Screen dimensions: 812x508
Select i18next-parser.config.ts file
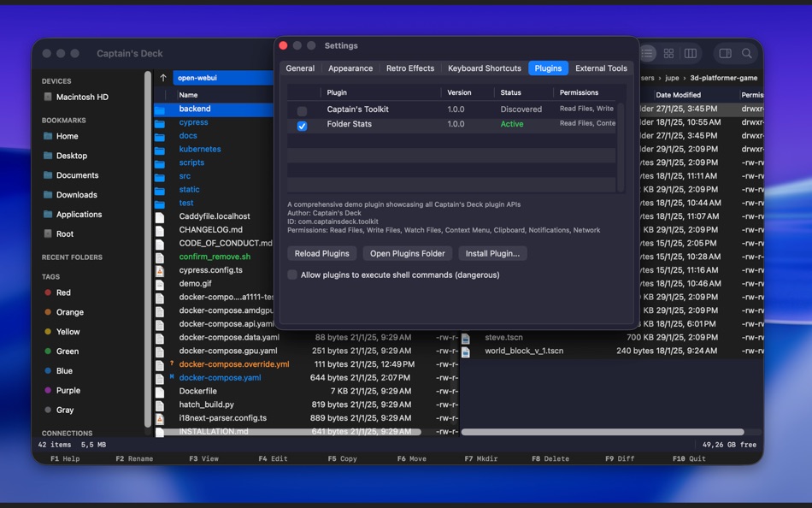[223, 418]
